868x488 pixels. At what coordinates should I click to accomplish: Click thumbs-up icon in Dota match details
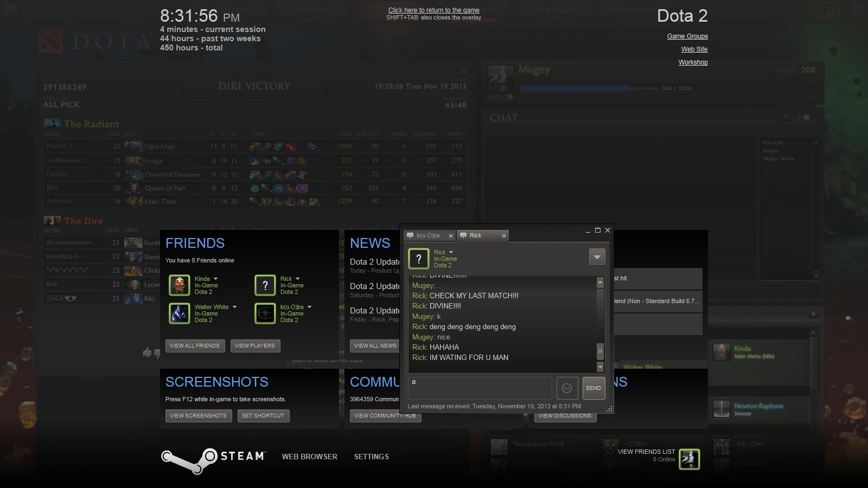147,352
